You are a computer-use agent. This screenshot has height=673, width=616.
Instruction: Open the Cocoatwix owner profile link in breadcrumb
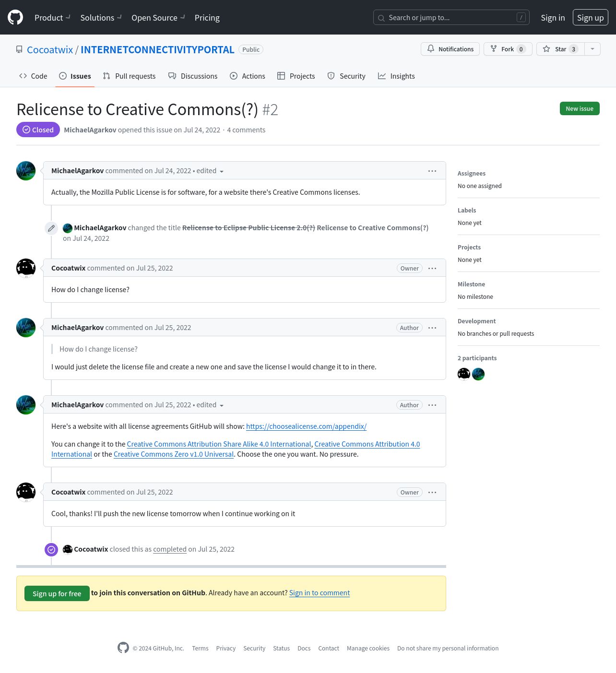[x=50, y=49]
